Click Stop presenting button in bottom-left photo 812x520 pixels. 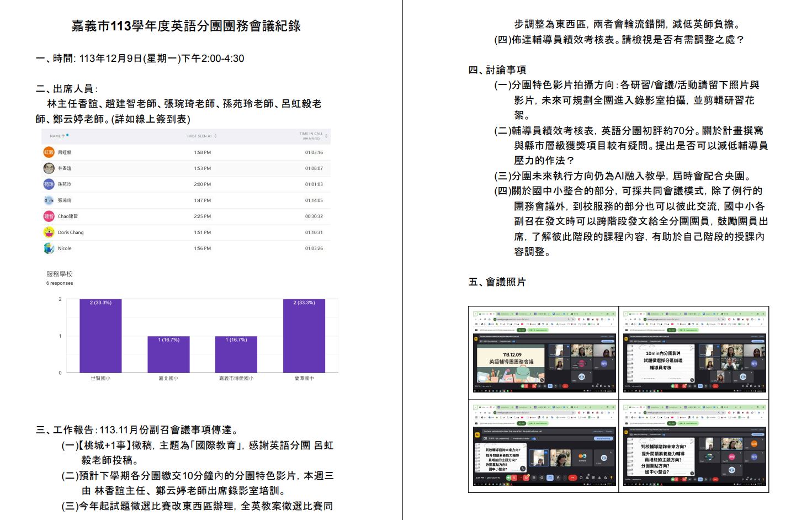pos(603,439)
